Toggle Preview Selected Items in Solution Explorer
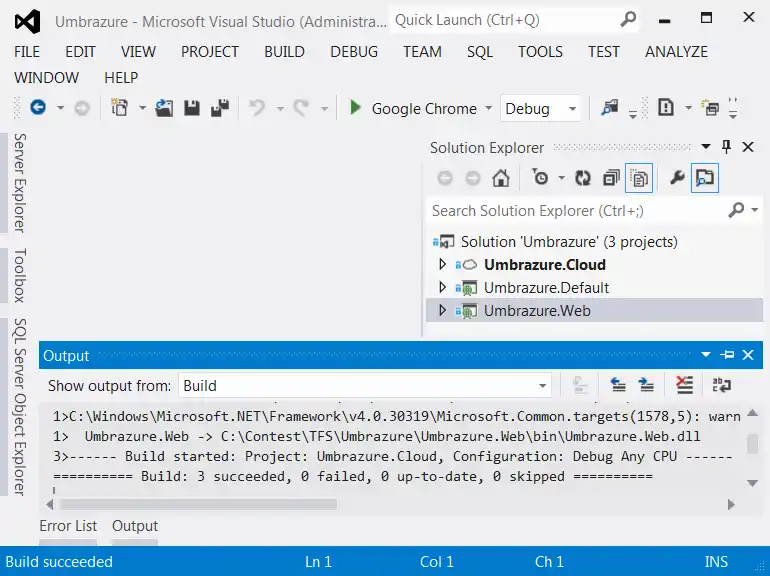This screenshot has width=770, height=576. pos(705,178)
